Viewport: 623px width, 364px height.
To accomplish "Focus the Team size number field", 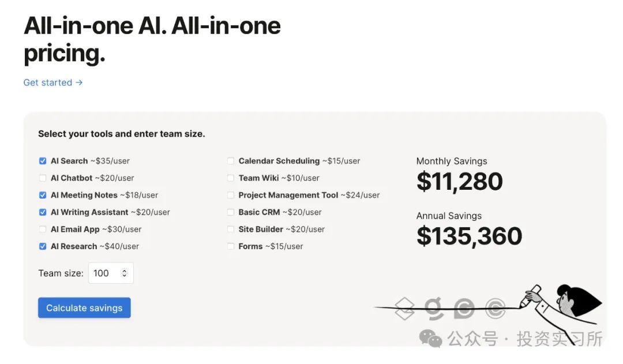I will pyautogui.click(x=104, y=273).
